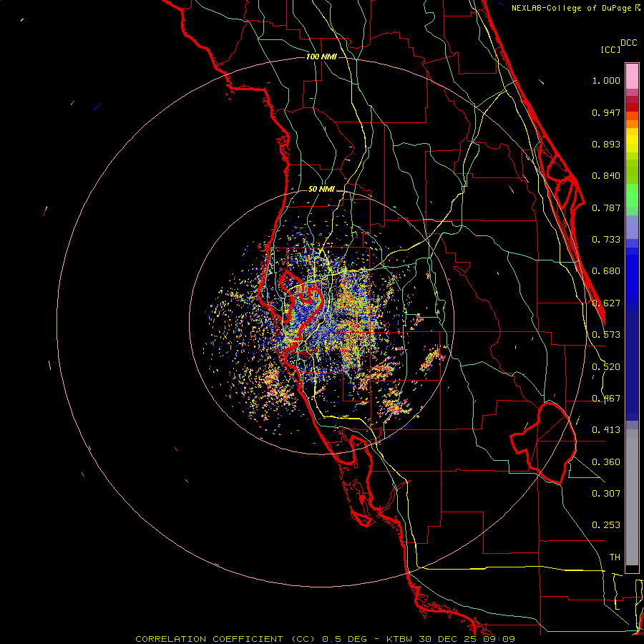This screenshot has height=644, width=644.
Task: Click the 50 NMI range ring label
Action: pyautogui.click(x=321, y=190)
